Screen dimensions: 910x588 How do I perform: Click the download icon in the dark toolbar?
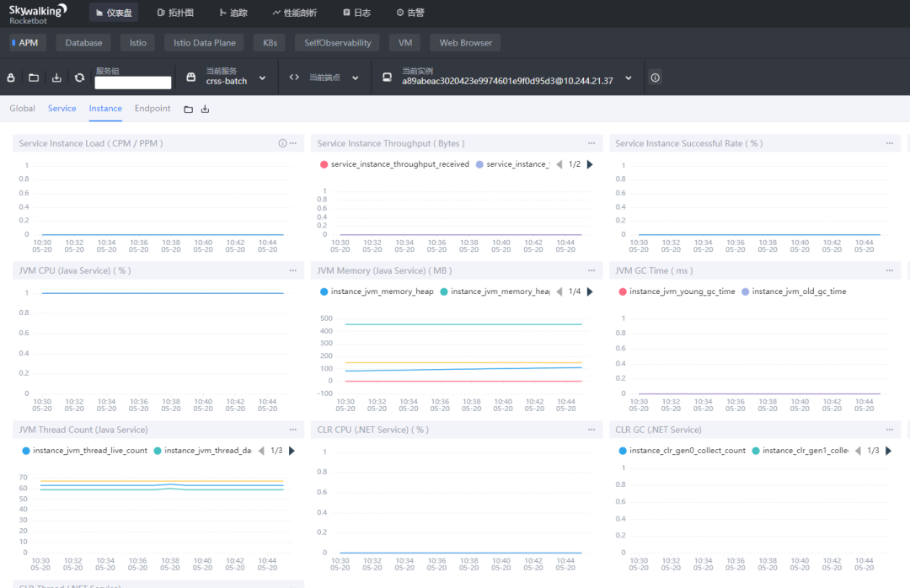point(56,78)
